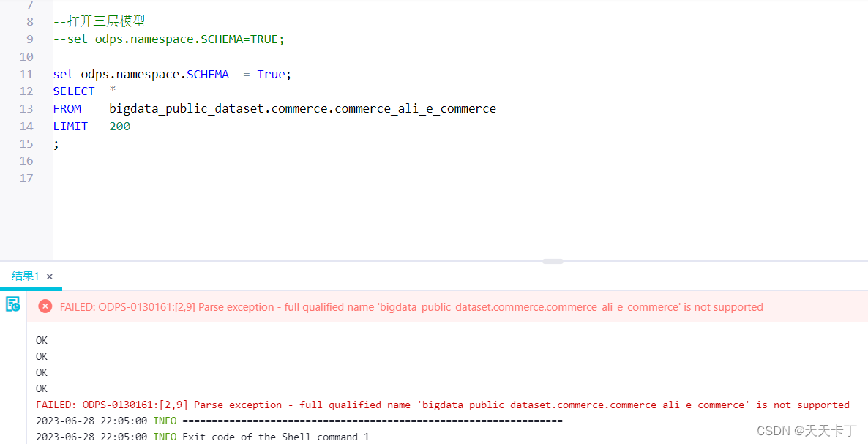Click line number 11 in gutter
The image size is (868, 444).
[x=26, y=74]
